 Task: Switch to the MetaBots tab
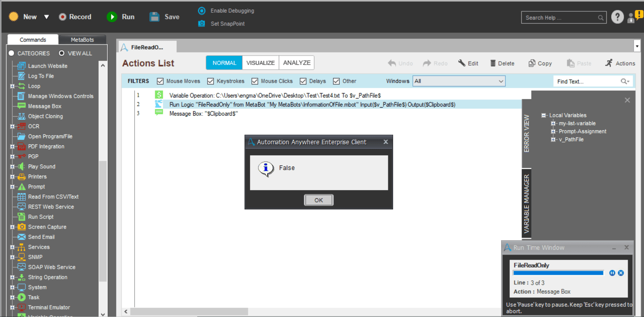82,40
